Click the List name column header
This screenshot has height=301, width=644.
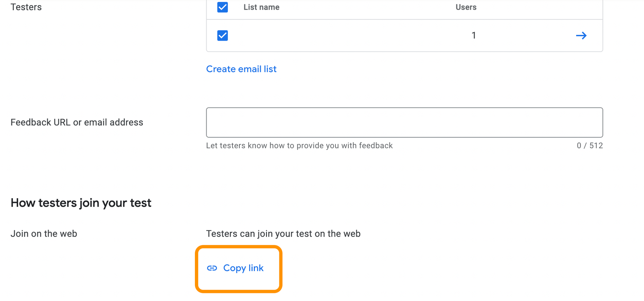tap(261, 7)
